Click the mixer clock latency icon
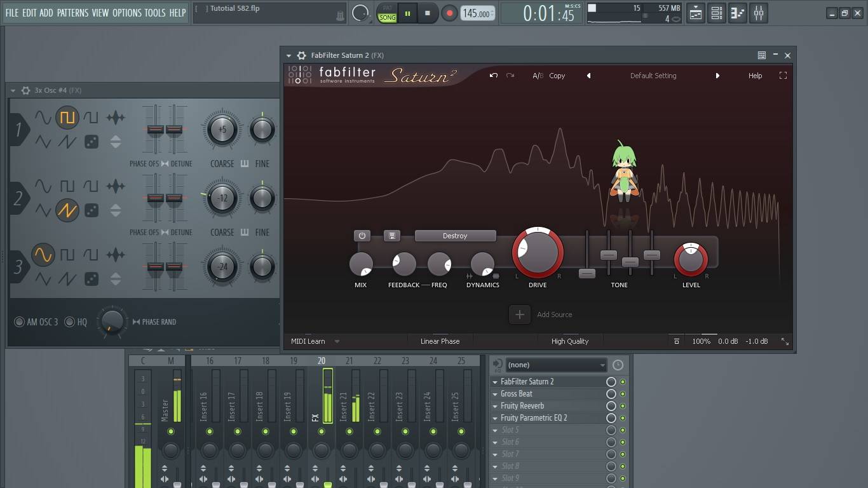The width and height of the screenshot is (868, 488). point(618,365)
